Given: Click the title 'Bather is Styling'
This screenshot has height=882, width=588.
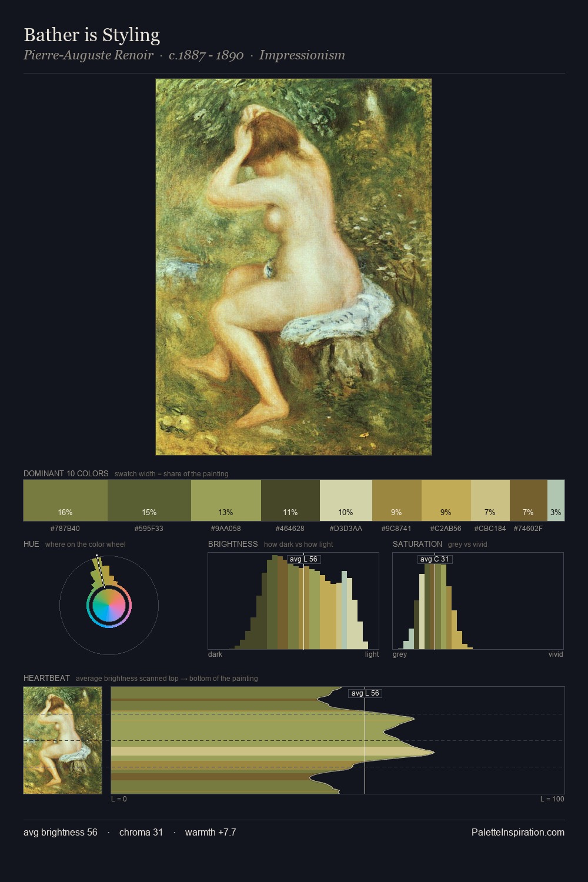Looking at the screenshot, I should [92, 35].
